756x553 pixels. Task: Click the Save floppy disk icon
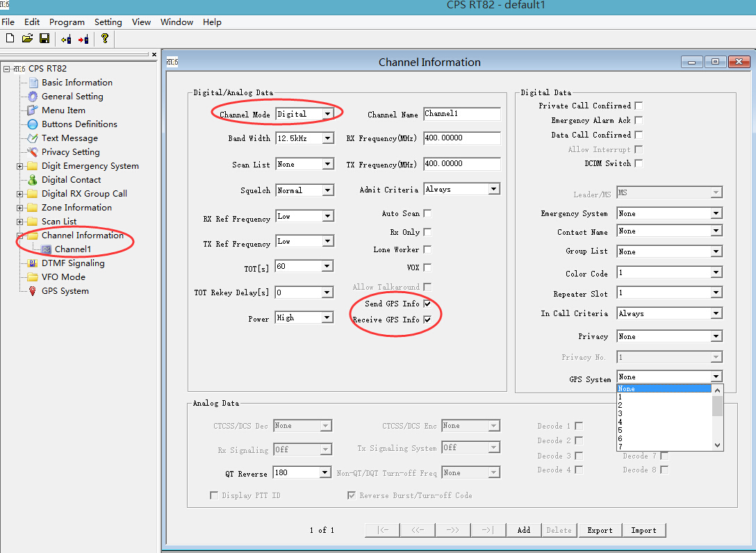[x=44, y=38]
